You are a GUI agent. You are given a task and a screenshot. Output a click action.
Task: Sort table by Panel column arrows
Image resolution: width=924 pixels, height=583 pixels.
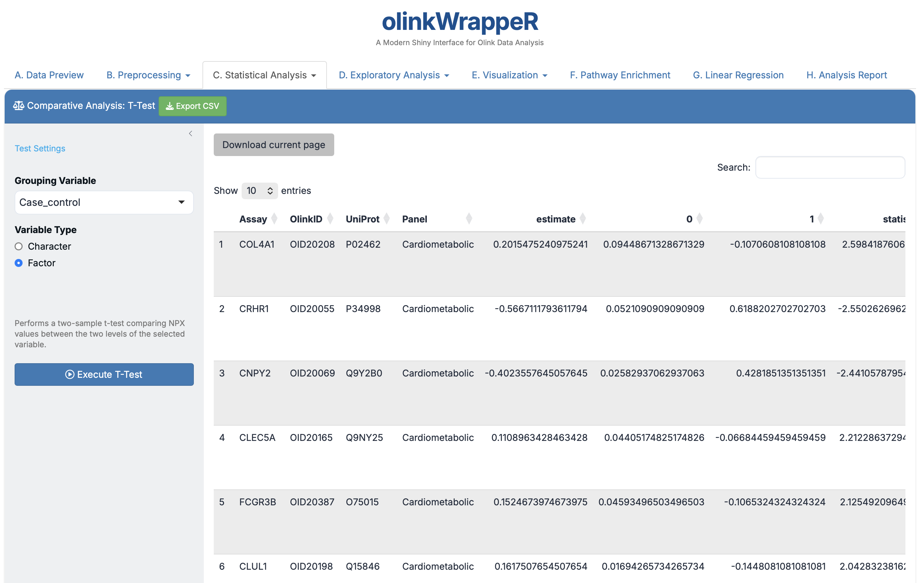469,219
